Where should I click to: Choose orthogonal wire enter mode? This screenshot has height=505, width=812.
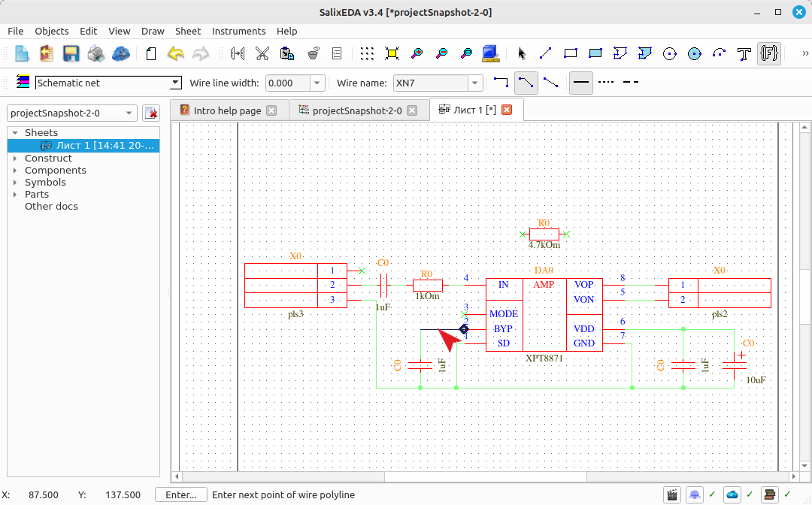[x=501, y=82]
